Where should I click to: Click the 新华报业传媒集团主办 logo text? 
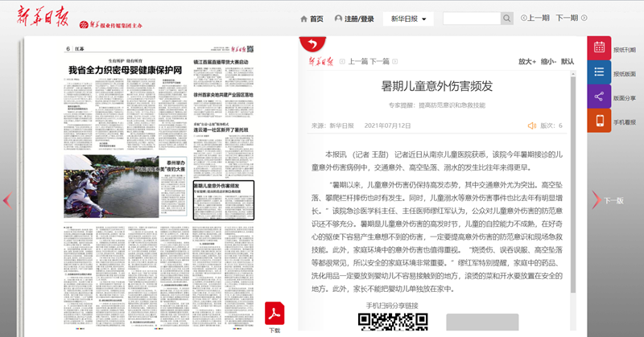tap(111, 25)
